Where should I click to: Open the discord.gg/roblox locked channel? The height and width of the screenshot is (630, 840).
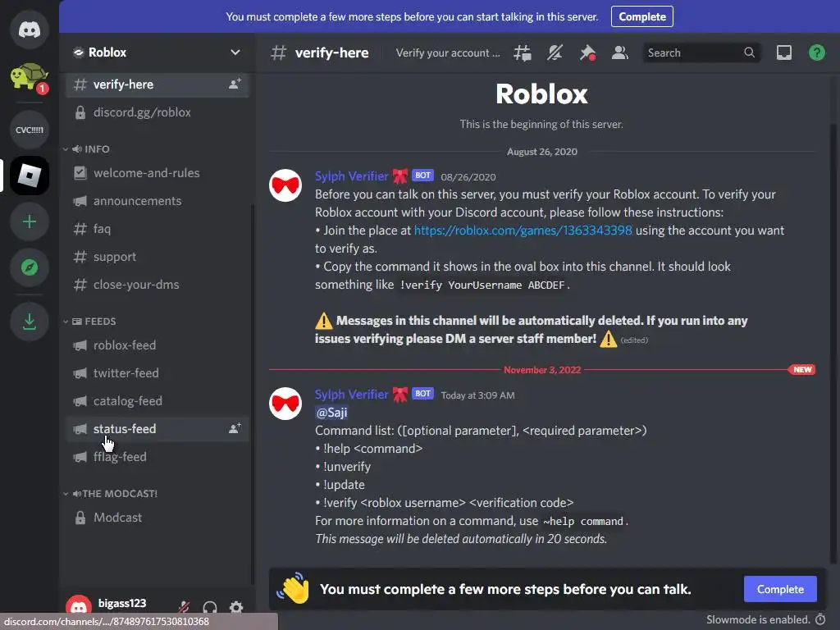(x=157, y=112)
